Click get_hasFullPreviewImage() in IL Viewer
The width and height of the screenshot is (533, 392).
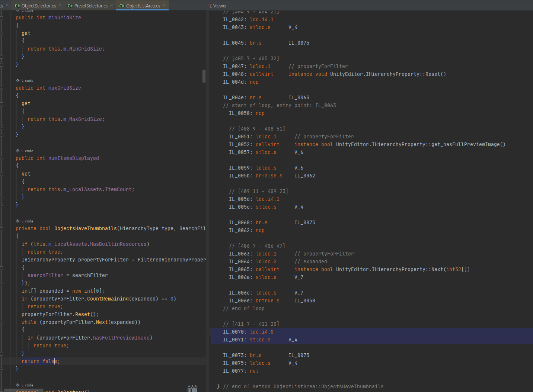pos(468,144)
